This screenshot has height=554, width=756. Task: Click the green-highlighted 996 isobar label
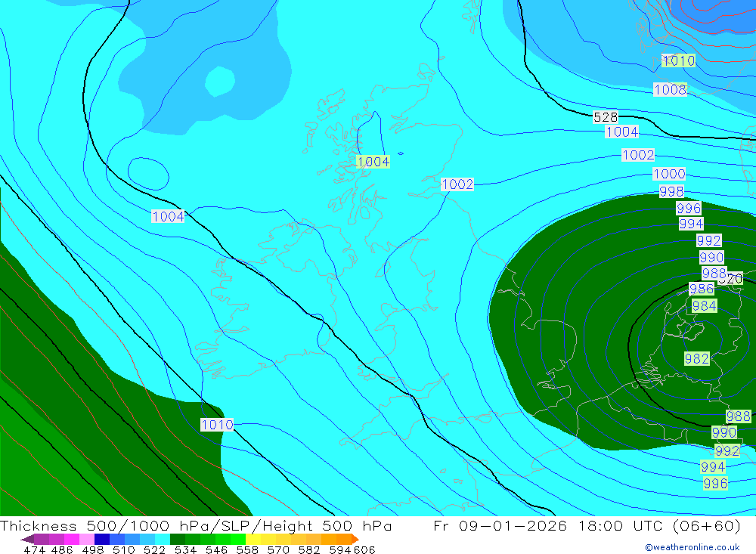click(715, 483)
